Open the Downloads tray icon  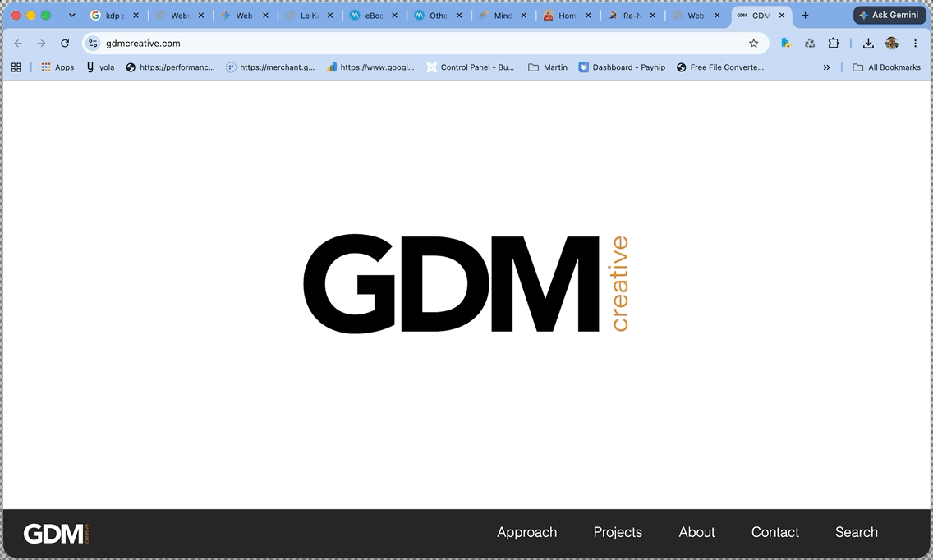pyautogui.click(x=868, y=43)
